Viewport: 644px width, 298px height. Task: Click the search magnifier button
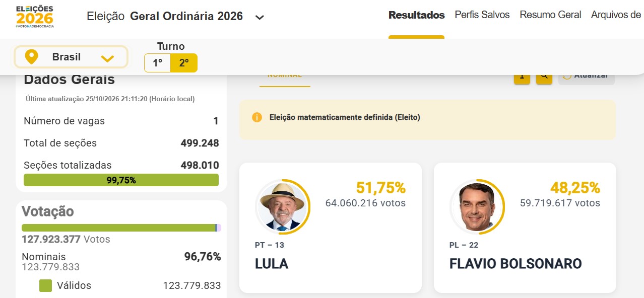click(544, 76)
